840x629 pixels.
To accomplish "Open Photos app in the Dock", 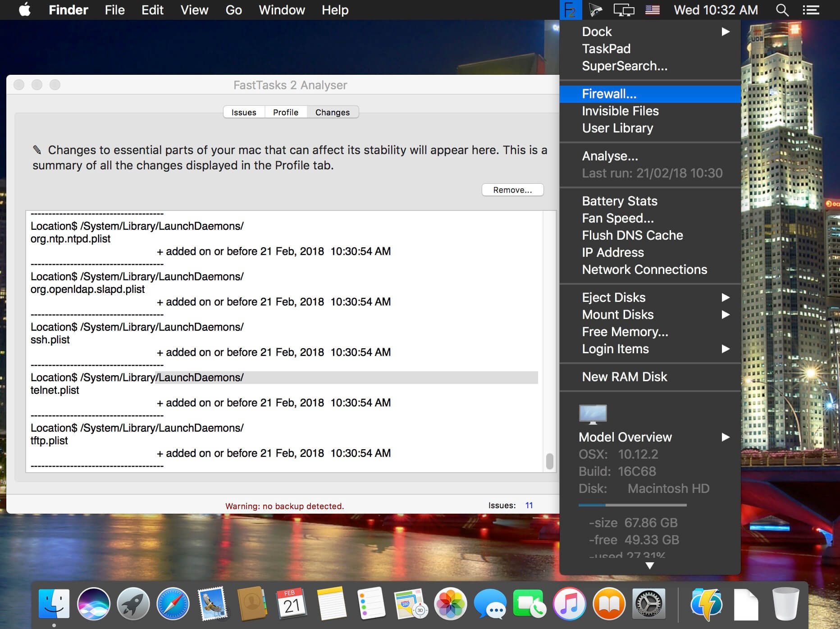I will pos(451,604).
